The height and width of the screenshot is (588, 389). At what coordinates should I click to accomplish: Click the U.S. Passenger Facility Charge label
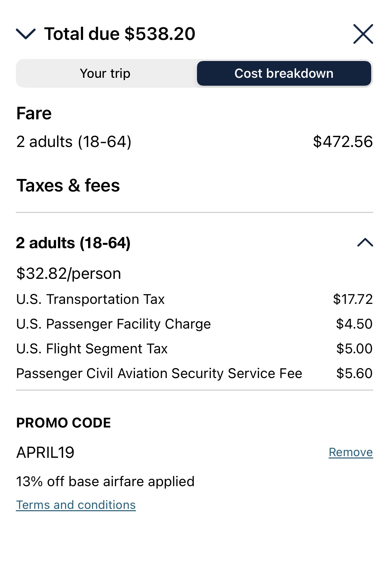(x=113, y=324)
